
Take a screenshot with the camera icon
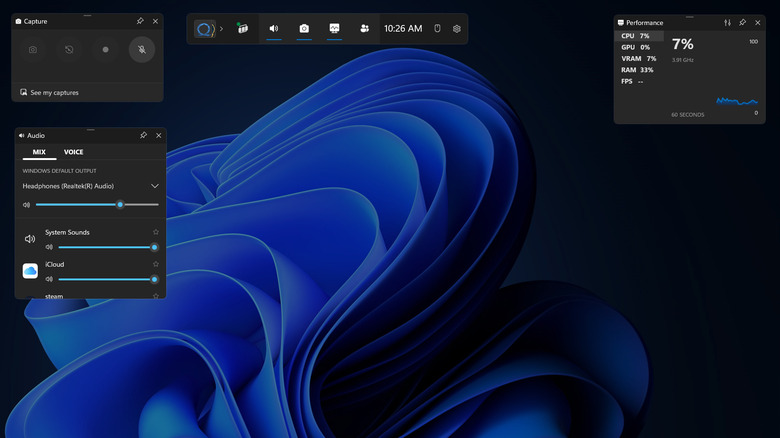tap(33, 49)
